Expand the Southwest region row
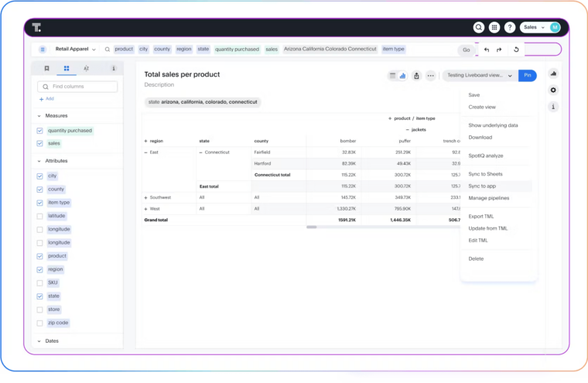Screen dimensions: 588x383 click(145, 197)
